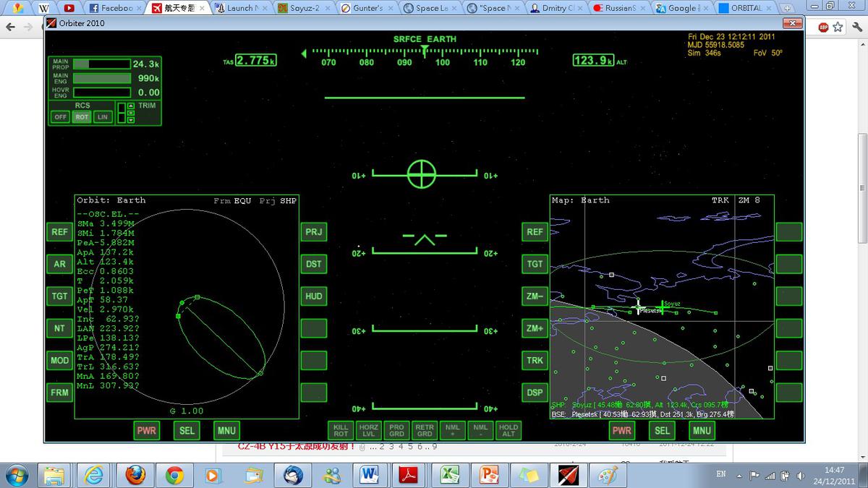Click the Orbit MFD HUD button
Screen dimensions: 868x488
[x=314, y=296]
